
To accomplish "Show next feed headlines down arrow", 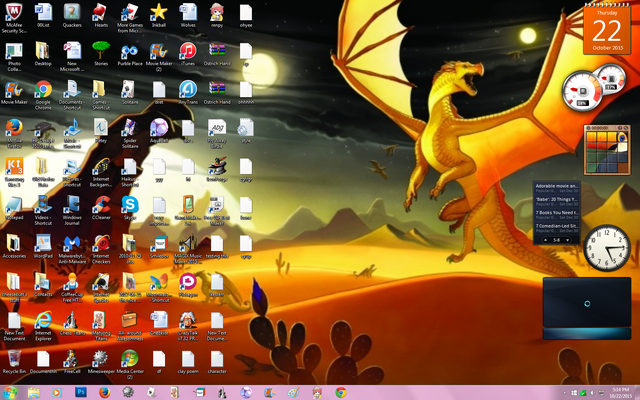I will [567, 240].
